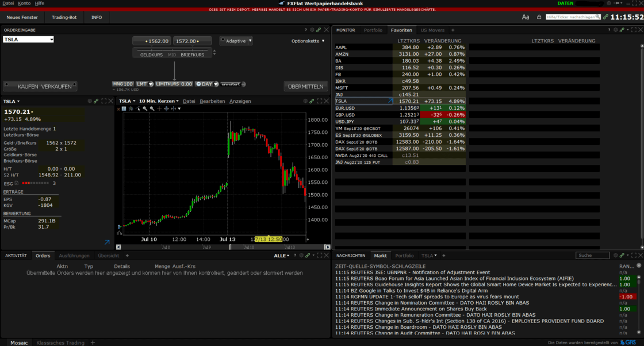
Task: Click the chart's horizontal timeline scrollbar handle
Action: (231, 247)
